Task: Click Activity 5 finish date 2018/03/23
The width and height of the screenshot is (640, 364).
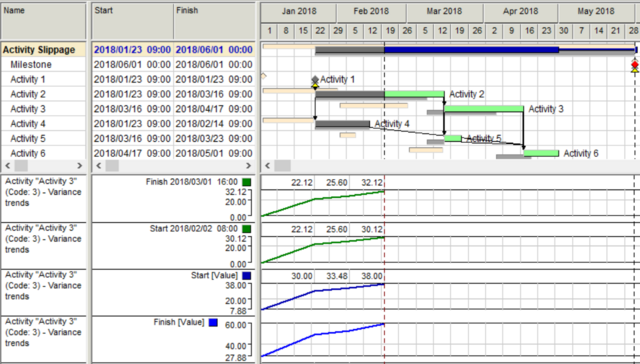Action: 214,139
